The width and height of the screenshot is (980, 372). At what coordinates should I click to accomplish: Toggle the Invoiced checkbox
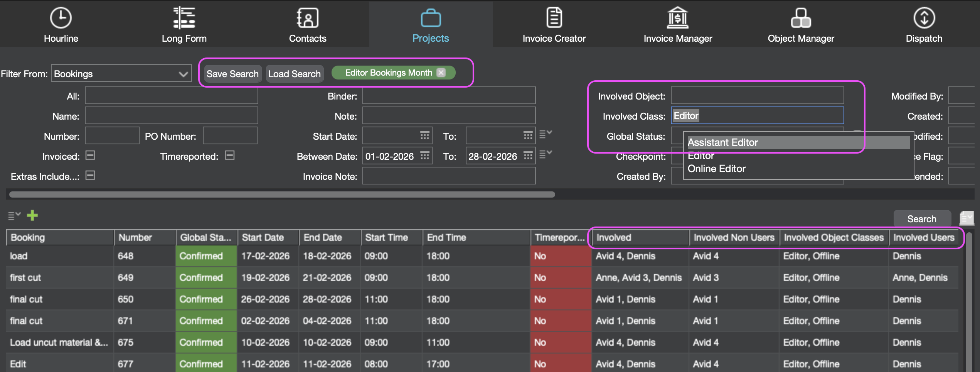pos(90,156)
